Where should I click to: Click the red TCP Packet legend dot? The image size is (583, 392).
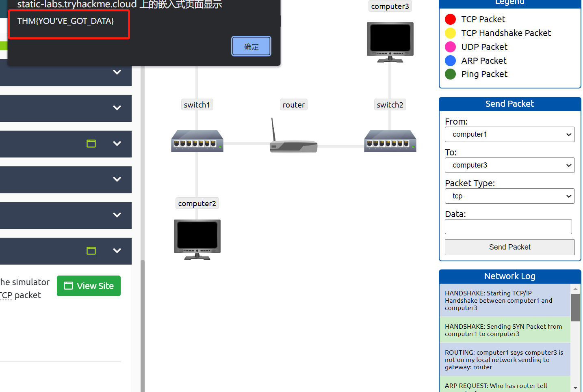tap(450, 19)
